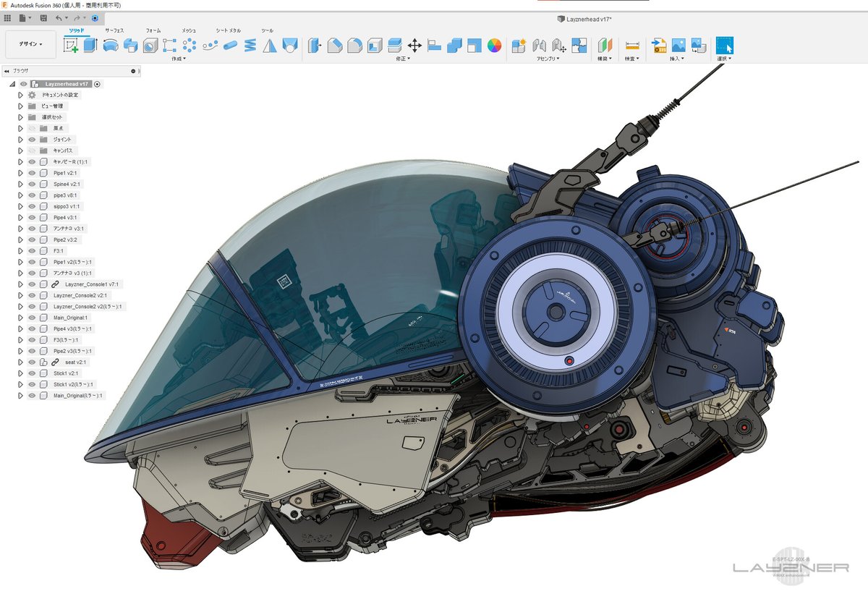Click the Save floppy disk icon
The height and width of the screenshot is (594, 868).
[x=43, y=17]
